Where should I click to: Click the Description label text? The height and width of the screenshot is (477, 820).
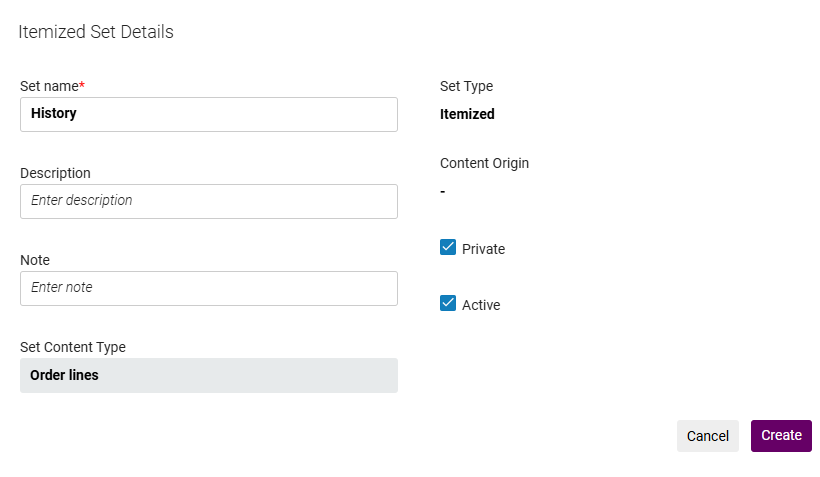(55, 173)
